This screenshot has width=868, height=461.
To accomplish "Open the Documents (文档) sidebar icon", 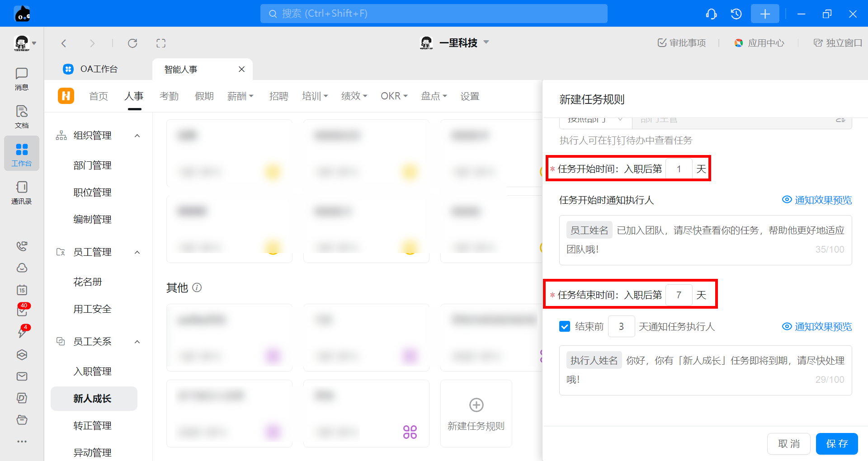I will click(x=21, y=117).
